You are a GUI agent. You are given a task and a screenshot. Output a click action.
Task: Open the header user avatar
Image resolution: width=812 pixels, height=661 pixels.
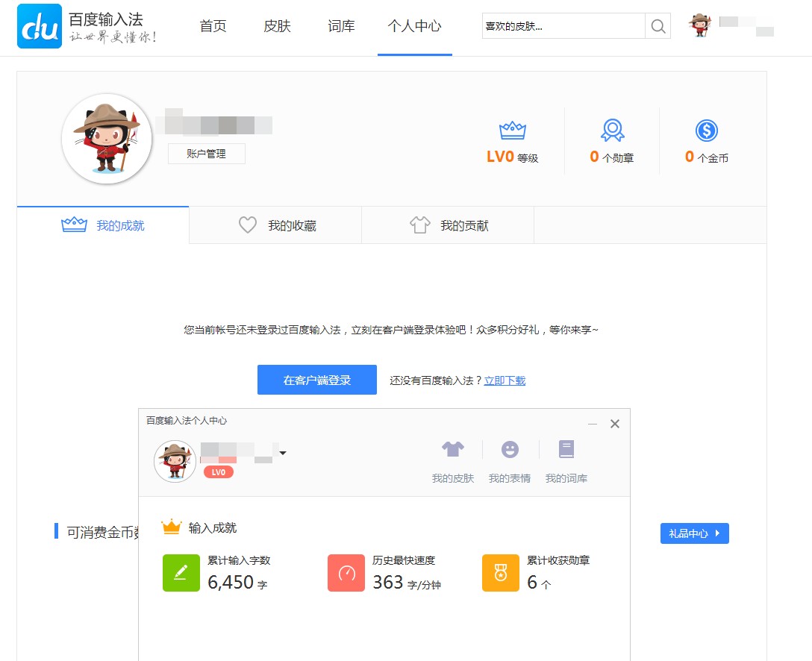pyautogui.click(x=699, y=25)
